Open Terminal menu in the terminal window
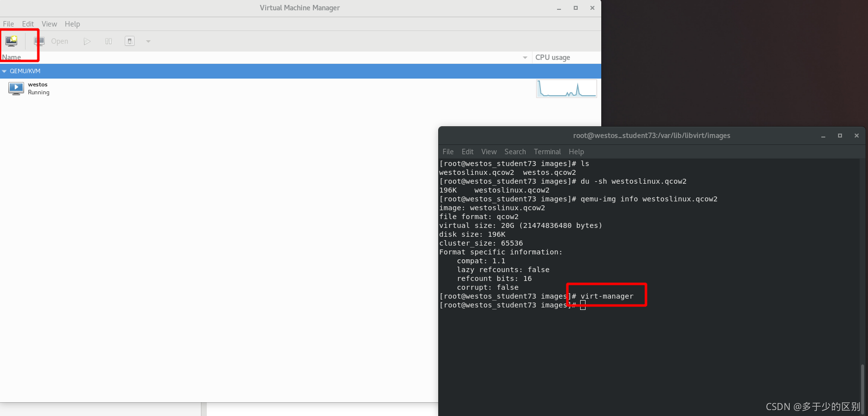Image resolution: width=868 pixels, height=416 pixels. click(547, 152)
